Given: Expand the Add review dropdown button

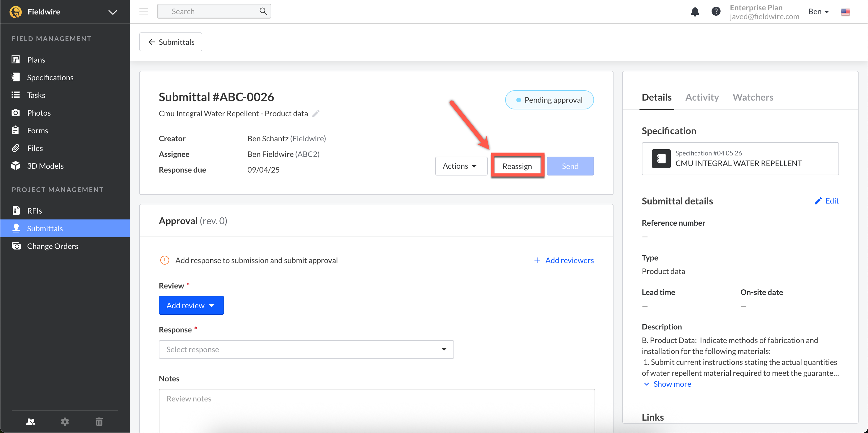Looking at the screenshot, I should coord(191,305).
